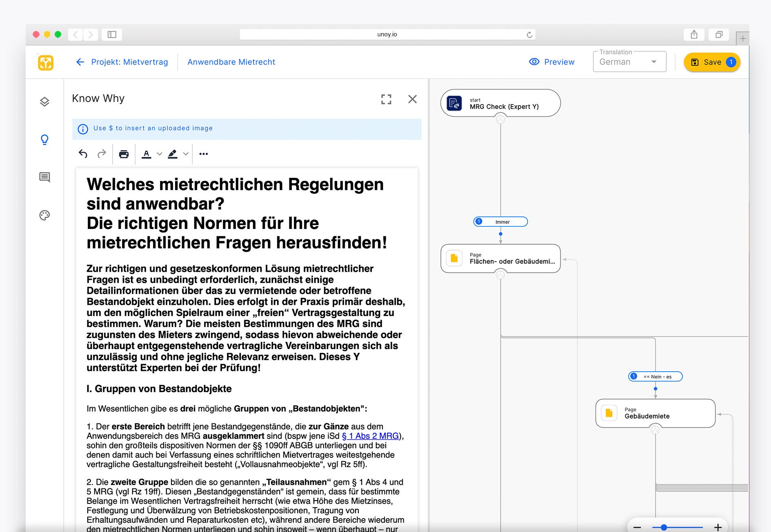Expand the highlight color dropdown arrow

pos(186,154)
